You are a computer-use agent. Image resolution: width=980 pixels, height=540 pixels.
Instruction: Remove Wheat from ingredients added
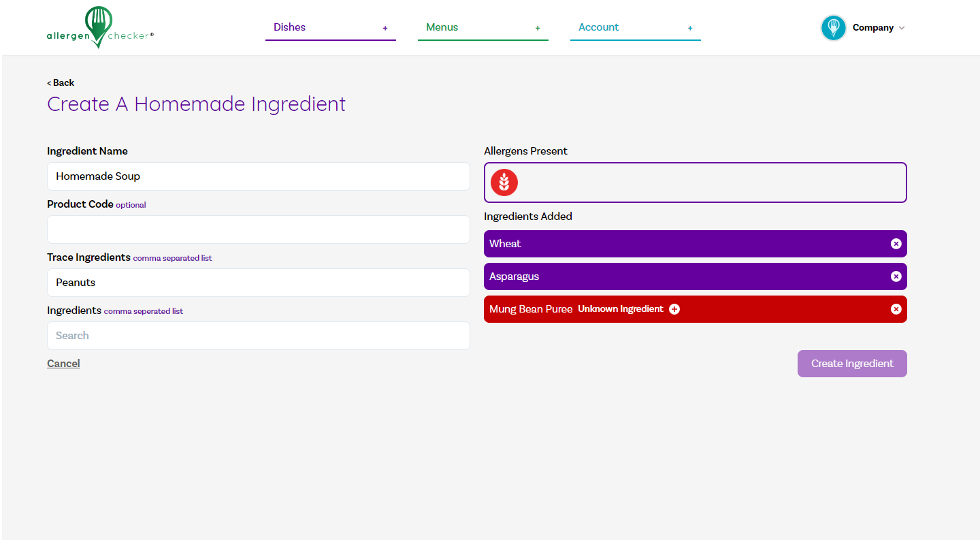[896, 244]
